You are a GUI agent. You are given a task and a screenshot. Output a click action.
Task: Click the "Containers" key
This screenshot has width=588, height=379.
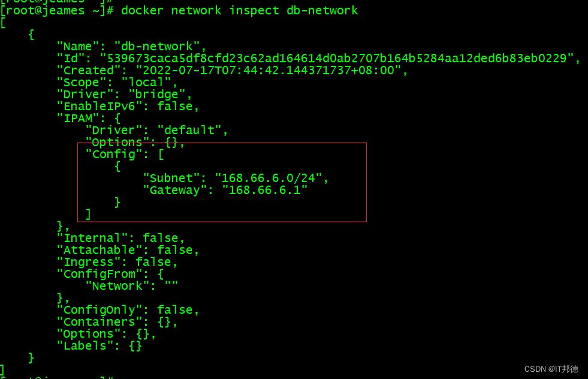103,322
